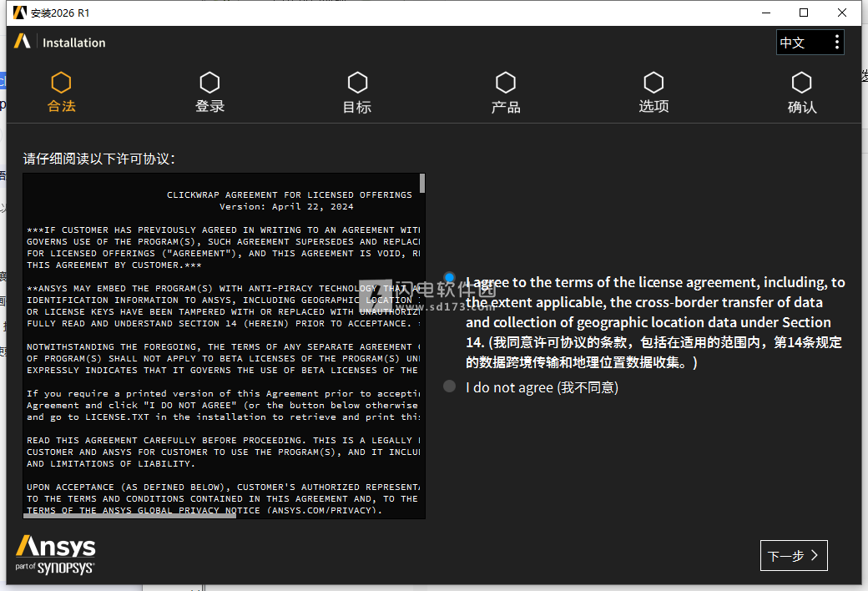Select the I do not agree option
The width and height of the screenshot is (868, 591).
click(x=450, y=386)
